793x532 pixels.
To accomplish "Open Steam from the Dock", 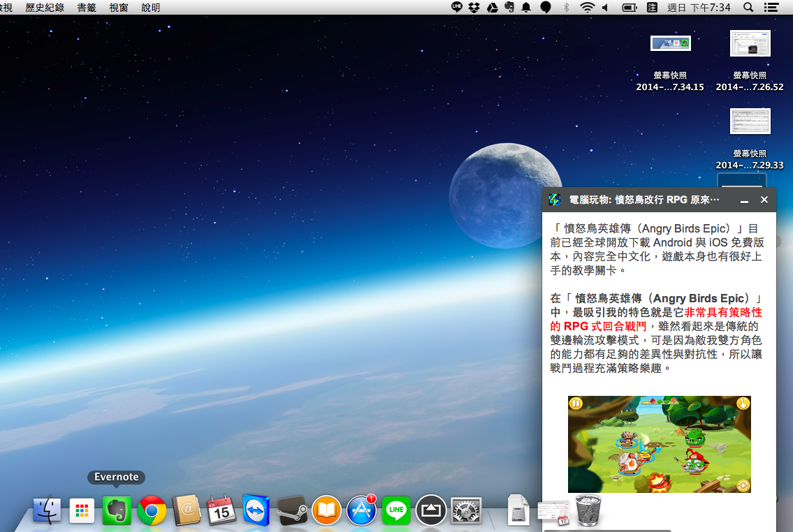I will pyautogui.click(x=292, y=511).
